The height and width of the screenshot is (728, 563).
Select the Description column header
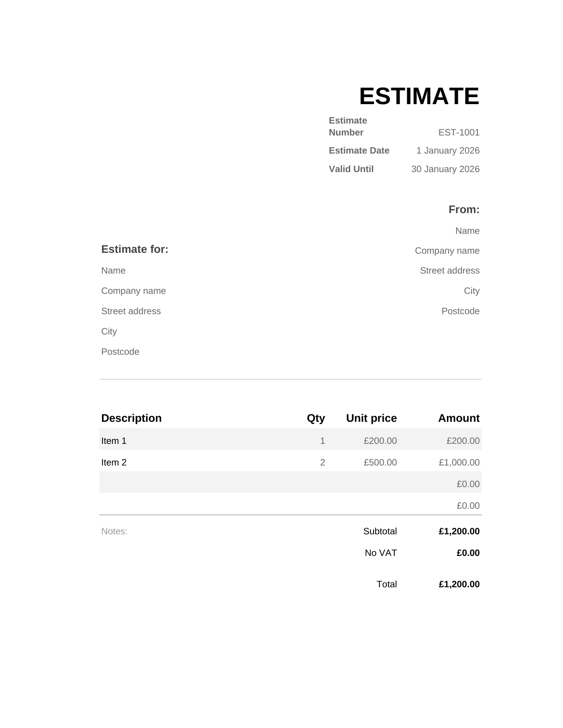(131, 418)
